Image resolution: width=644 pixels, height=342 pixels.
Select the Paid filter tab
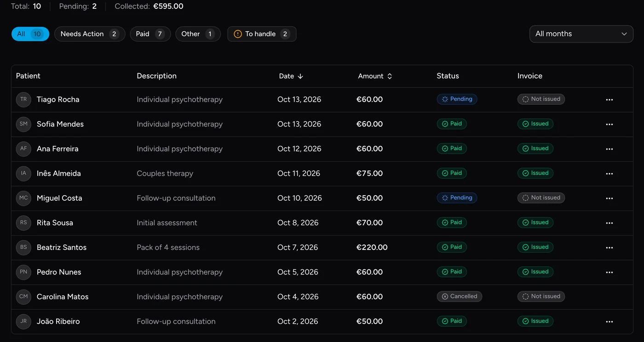150,34
